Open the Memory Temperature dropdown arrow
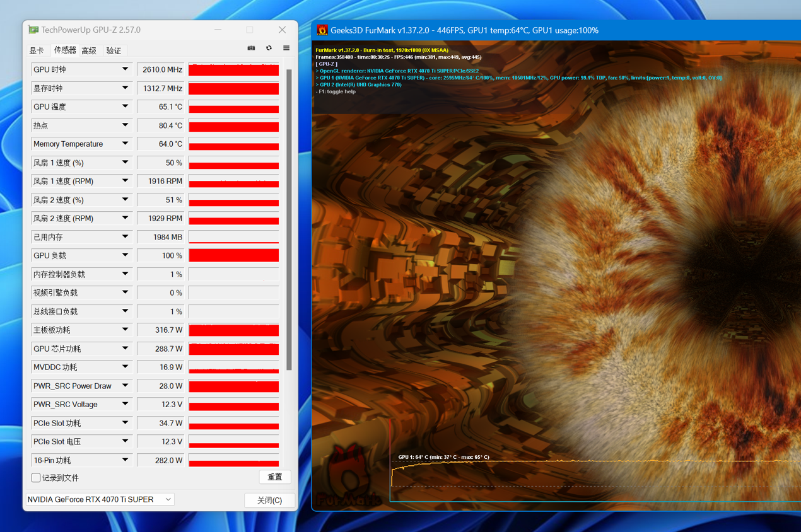The width and height of the screenshot is (801, 532). point(125,144)
